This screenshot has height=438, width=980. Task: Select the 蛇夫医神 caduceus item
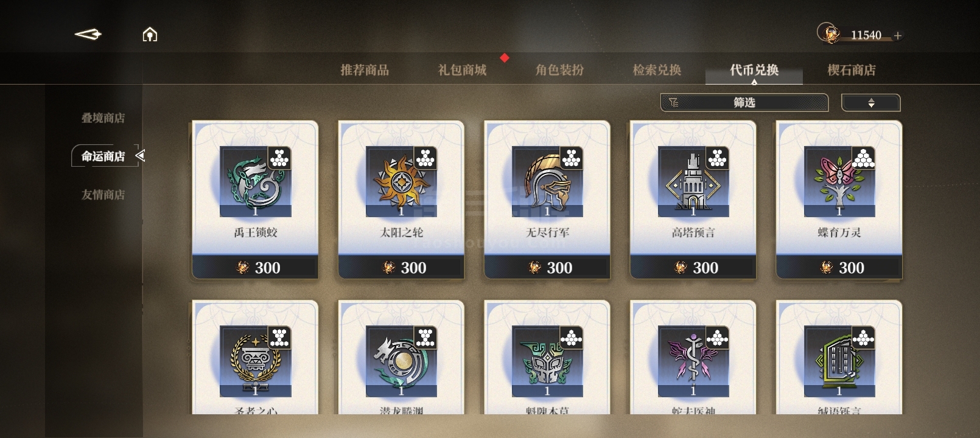click(693, 357)
